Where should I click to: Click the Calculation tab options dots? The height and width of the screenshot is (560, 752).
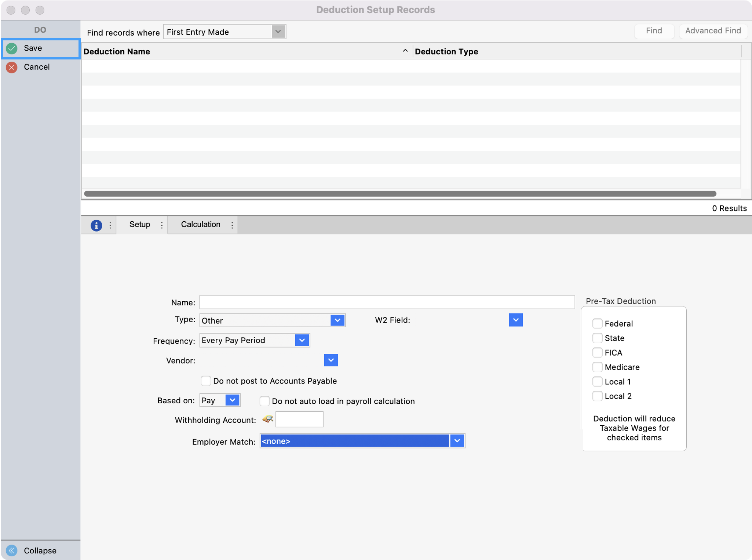point(232,225)
